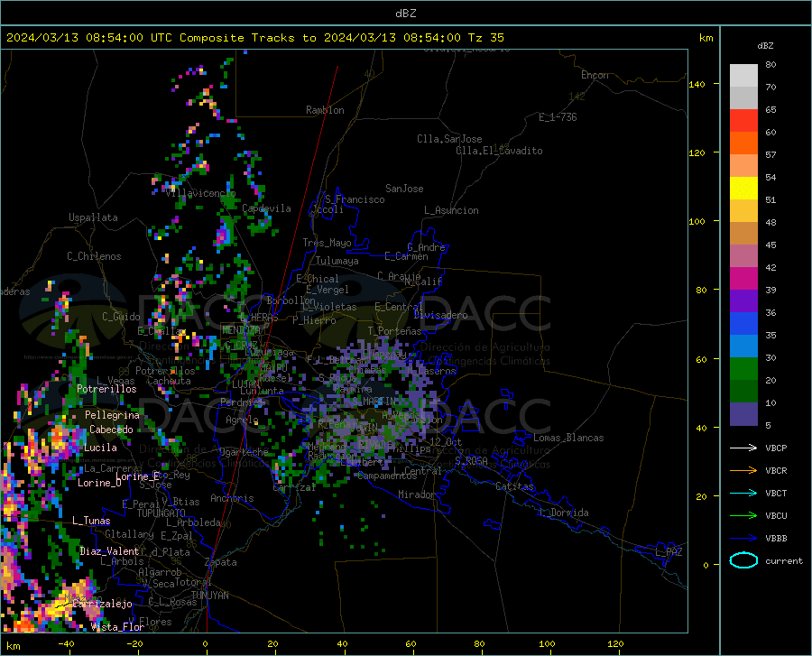
Task: Click the '48' value on dBZ scale
Action: coord(770,223)
